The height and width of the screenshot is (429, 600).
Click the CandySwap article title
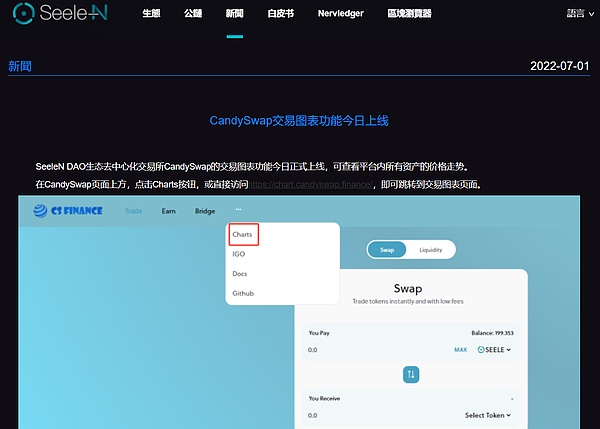[x=299, y=121]
